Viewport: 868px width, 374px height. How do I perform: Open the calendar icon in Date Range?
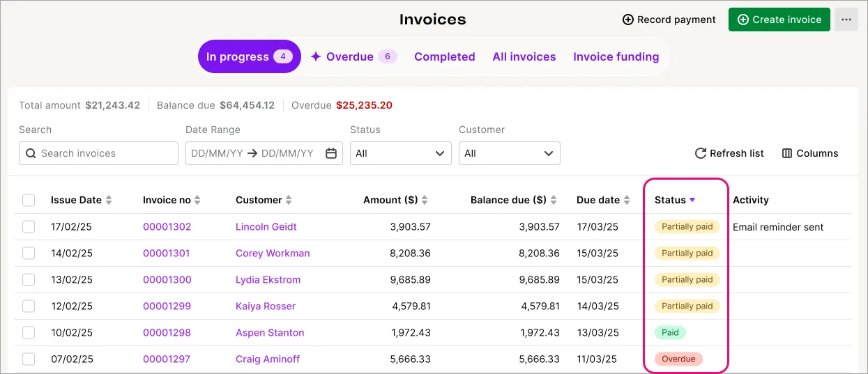click(x=332, y=153)
